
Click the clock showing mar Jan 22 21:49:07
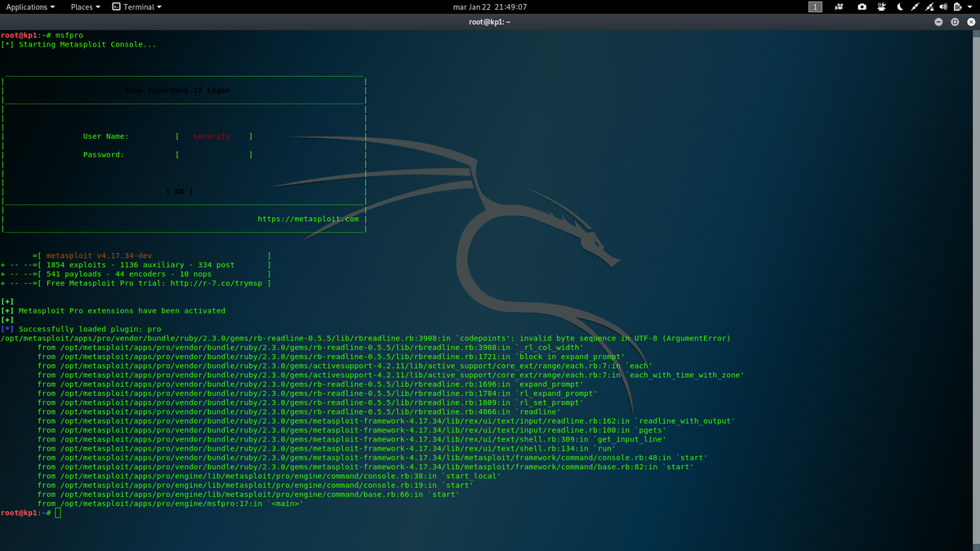point(490,7)
